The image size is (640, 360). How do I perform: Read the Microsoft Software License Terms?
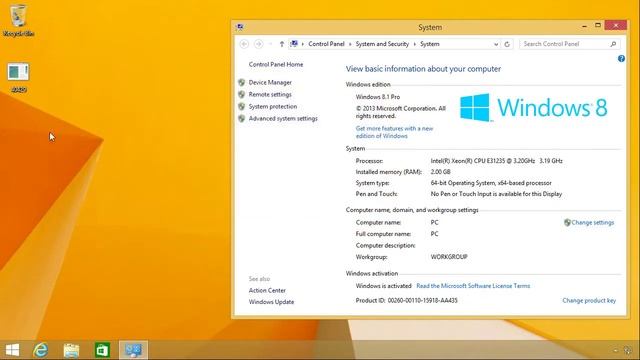[473, 286]
